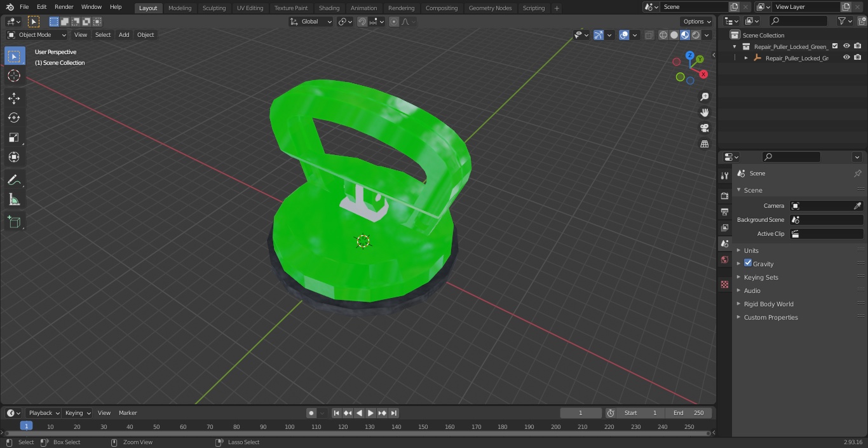Click the outliner search field
Image resolution: width=868 pixels, height=448 pixels.
[799, 21]
